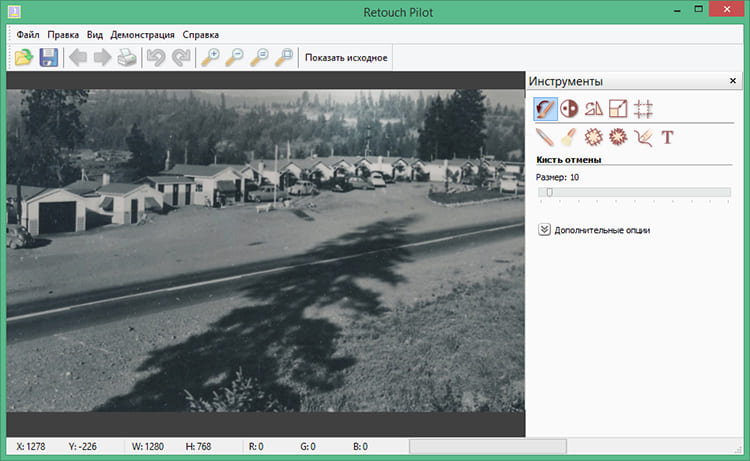Choose the concealer brush tool
This screenshot has height=461, width=750.
coord(570,138)
